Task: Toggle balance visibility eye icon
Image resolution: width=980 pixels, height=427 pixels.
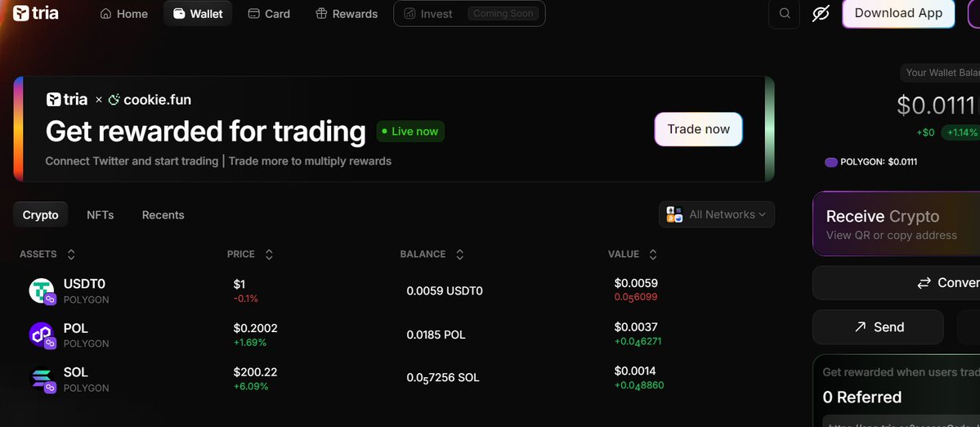Action: pos(821,14)
